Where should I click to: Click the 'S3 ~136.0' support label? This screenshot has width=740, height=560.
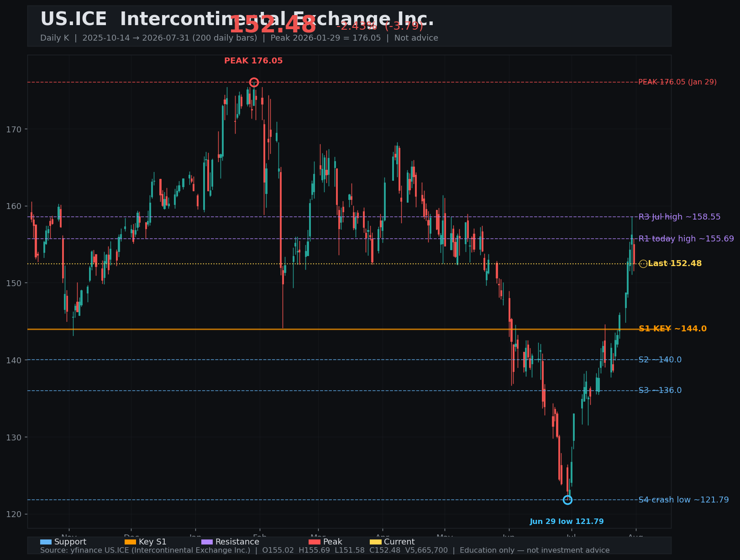click(660, 390)
